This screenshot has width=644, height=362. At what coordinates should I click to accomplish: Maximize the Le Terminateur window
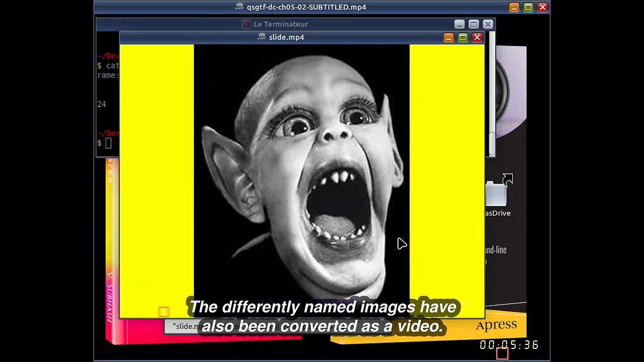[x=473, y=24]
